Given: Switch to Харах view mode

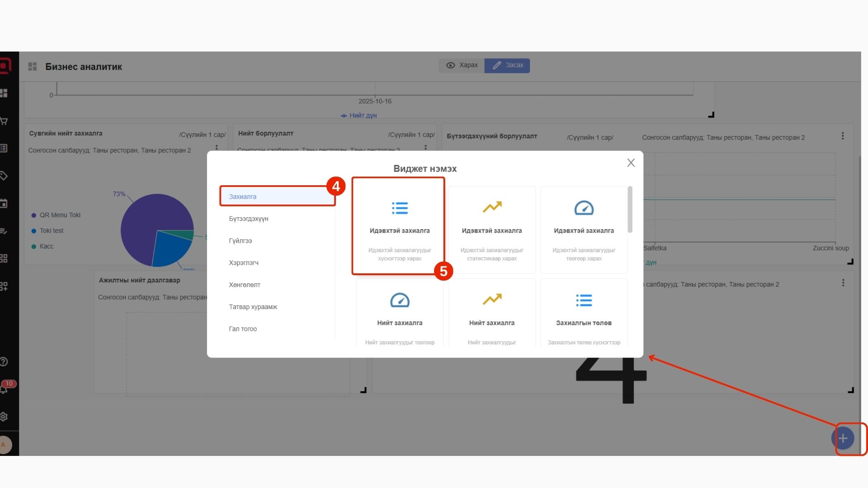Looking at the screenshot, I should point(462,66).
